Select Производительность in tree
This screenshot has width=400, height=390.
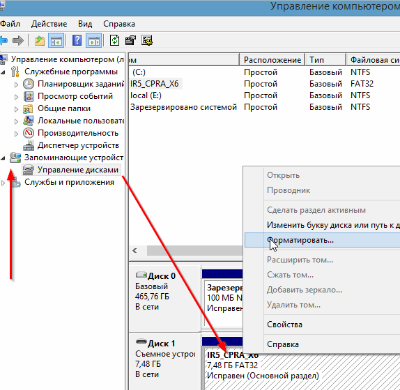coord(78,133)
